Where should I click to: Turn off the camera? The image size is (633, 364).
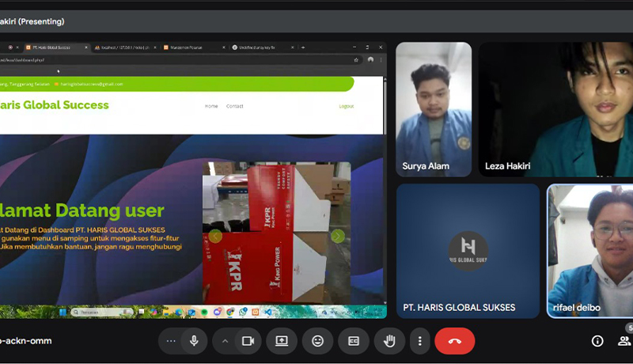(248, 341)
